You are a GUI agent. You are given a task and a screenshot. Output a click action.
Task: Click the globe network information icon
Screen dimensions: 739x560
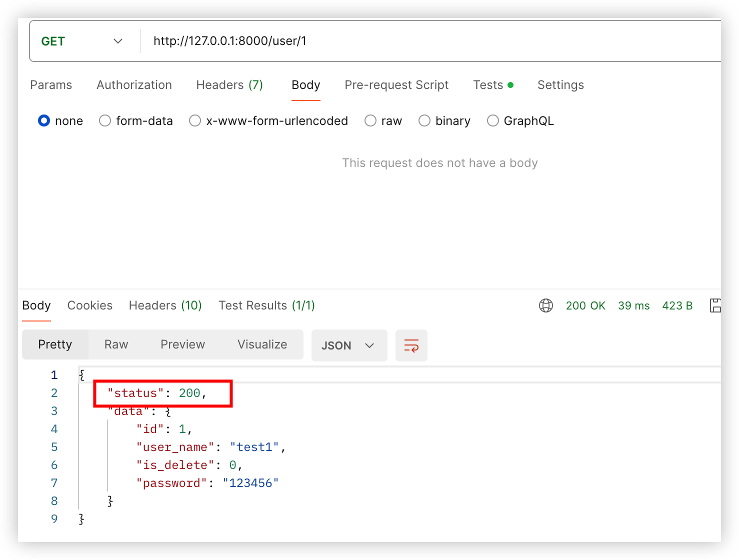pos(545,305)
